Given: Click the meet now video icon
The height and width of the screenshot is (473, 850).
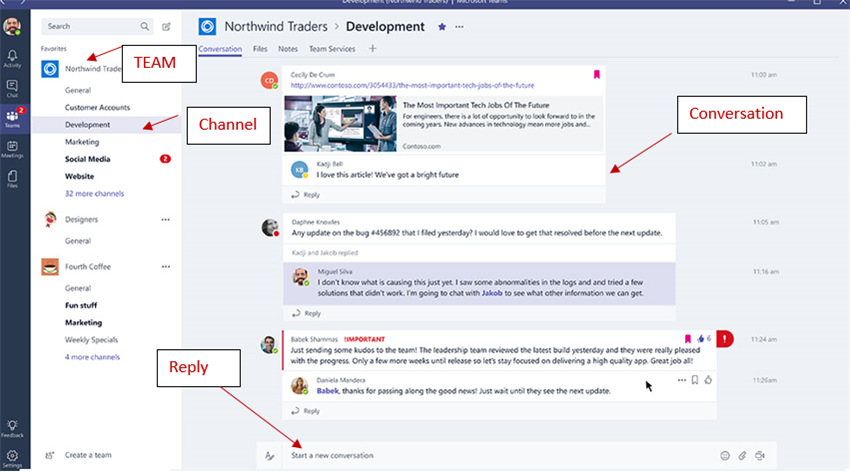Looking at the screenshot, I should tap(760, 456).
